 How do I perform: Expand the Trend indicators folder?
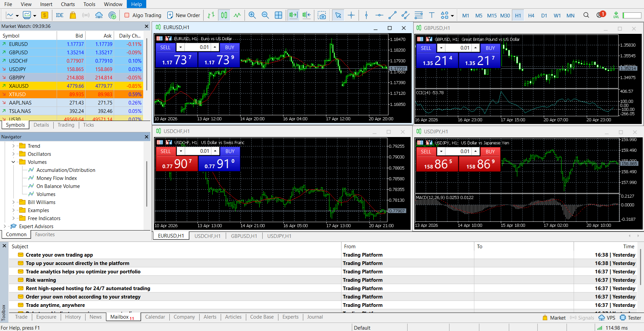click(x=13, y=146)
